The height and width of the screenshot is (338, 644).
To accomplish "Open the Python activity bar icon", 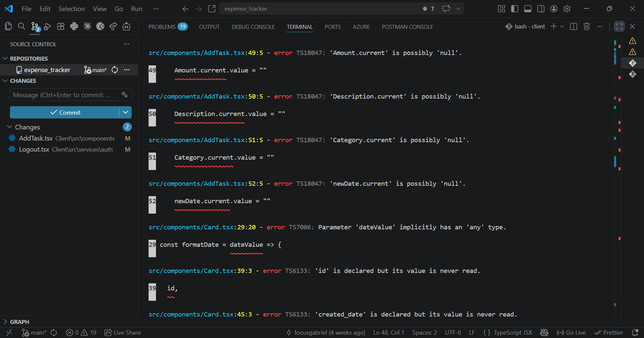I will [x=74, y=26].
